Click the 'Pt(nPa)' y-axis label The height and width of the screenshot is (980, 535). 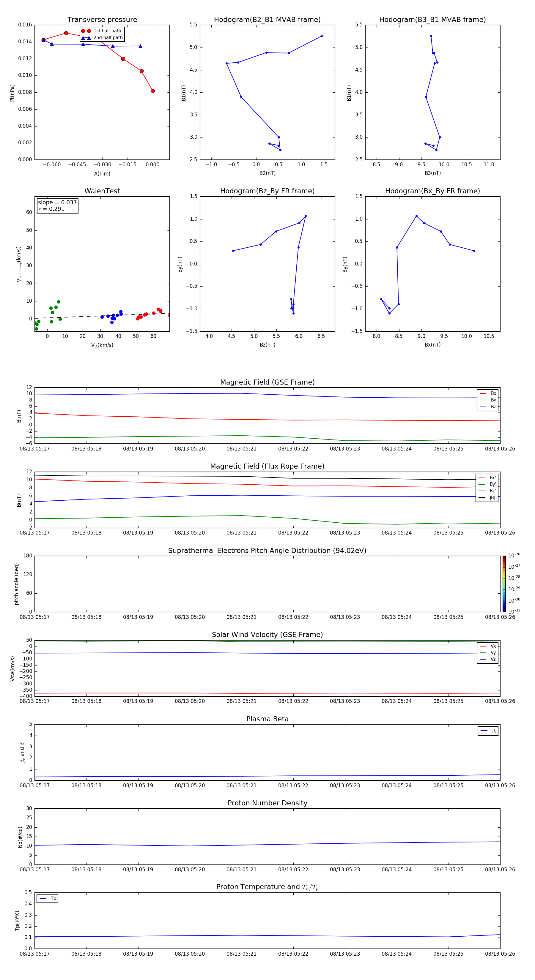(12, 92)
